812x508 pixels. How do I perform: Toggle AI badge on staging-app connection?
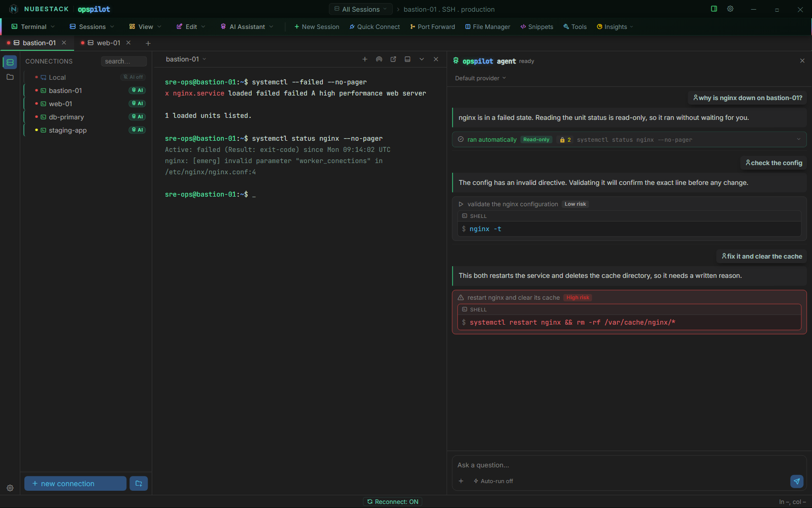[x=137, y=130]
